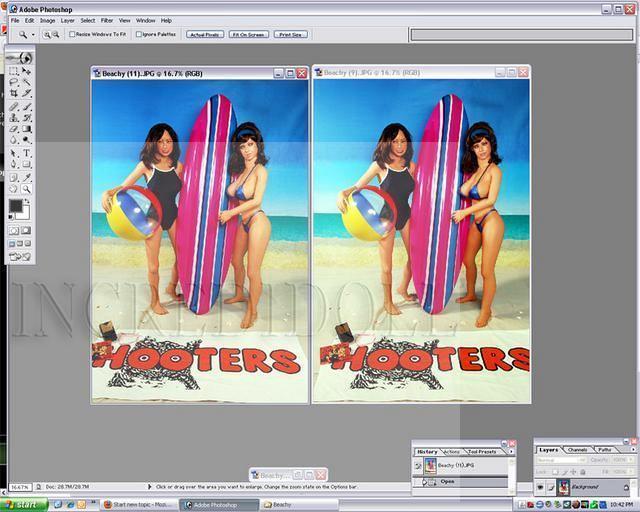Select the Pen tool
The image size is (640, 512).
tap(13, 165)
